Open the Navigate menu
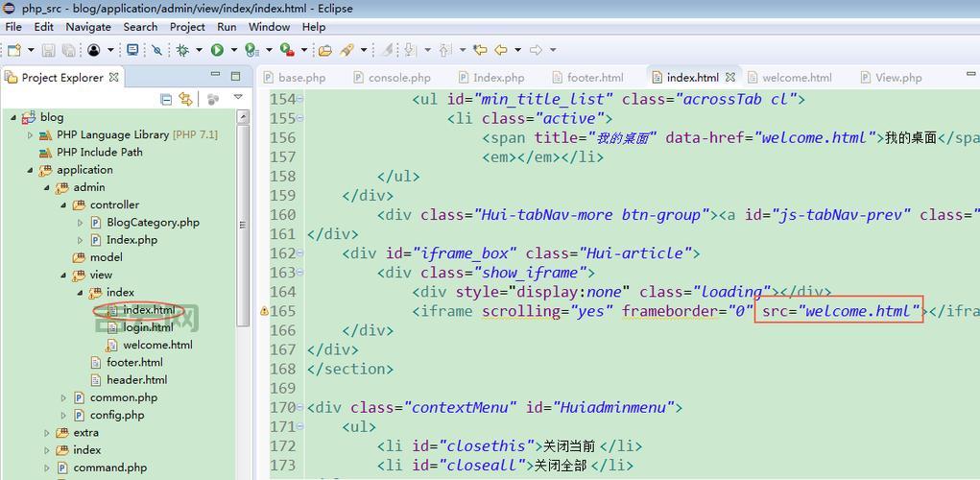Image resolution: width=980 pixels, height=480 pixels. pos(88,27)
